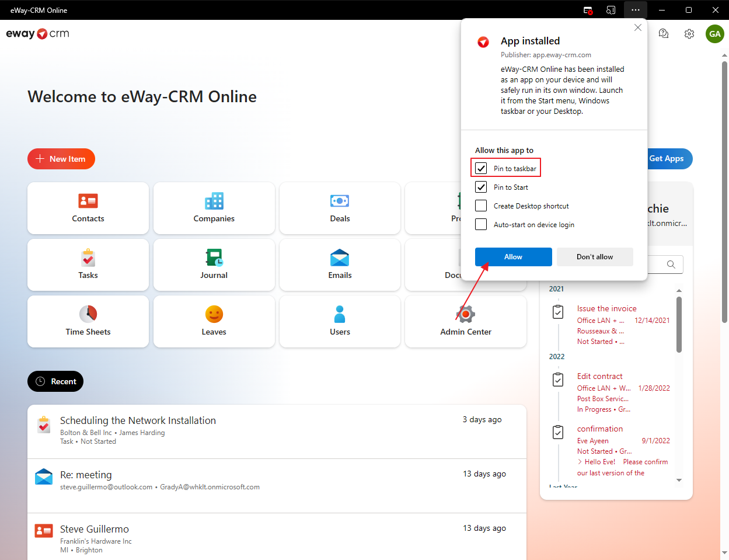Click task icon of Scheduling the Network Installation

point(44,425)
